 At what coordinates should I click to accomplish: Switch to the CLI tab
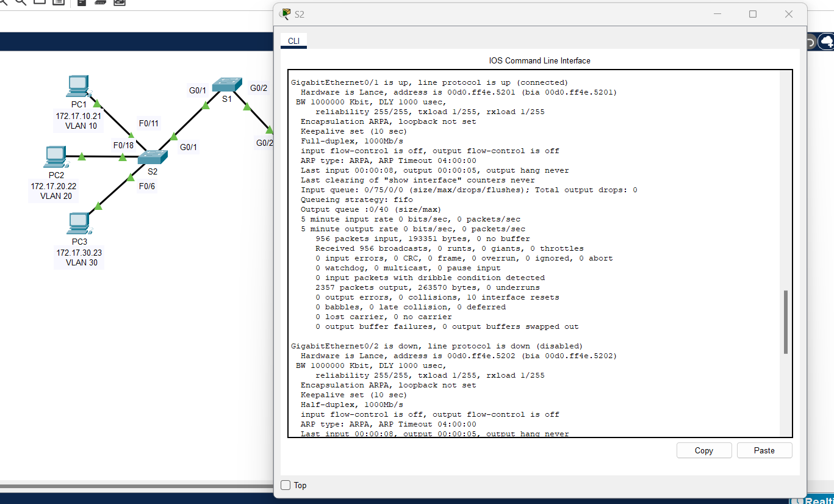coord(293,41)
